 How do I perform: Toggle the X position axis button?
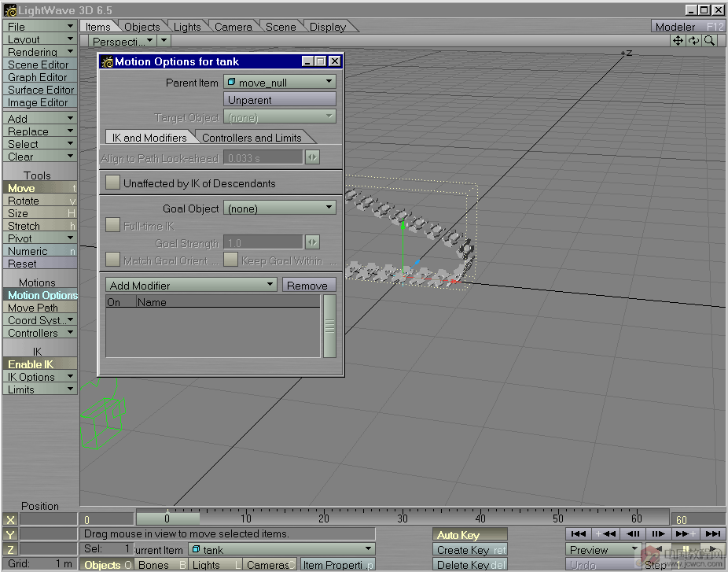[10, 519]
